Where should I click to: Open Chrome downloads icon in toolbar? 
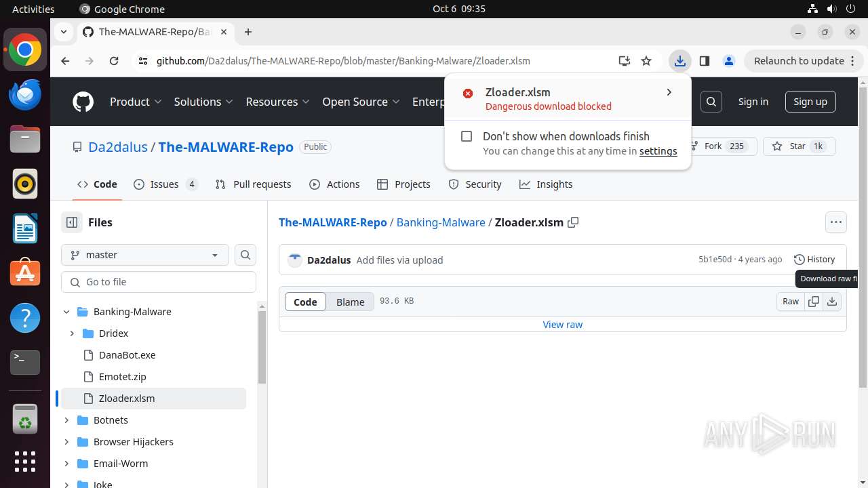[679, 61]
